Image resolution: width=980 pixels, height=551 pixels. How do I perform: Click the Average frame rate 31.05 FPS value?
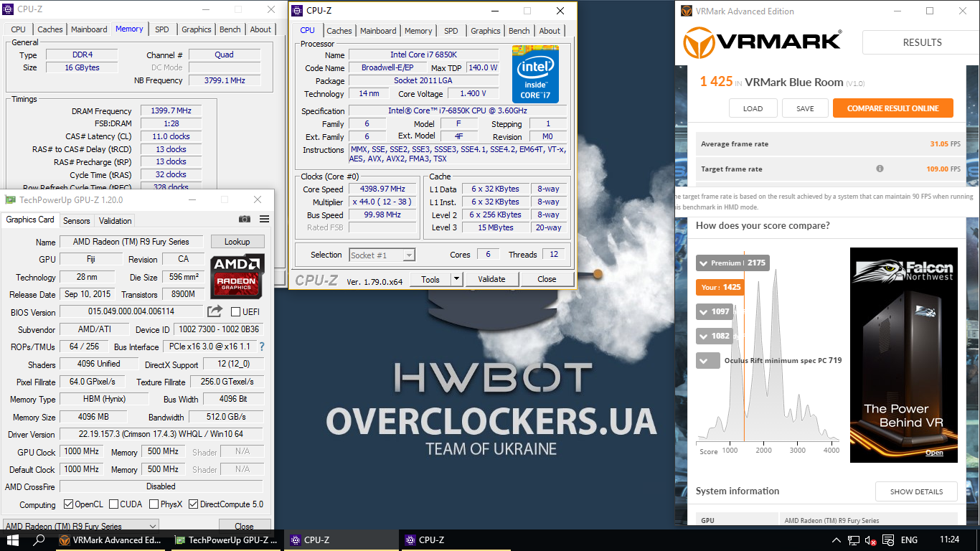(x=944, y=144)
